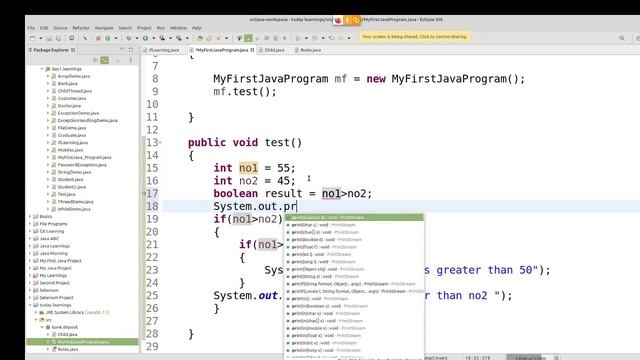Click error marker beside line 17

click(x=144, y=193)
